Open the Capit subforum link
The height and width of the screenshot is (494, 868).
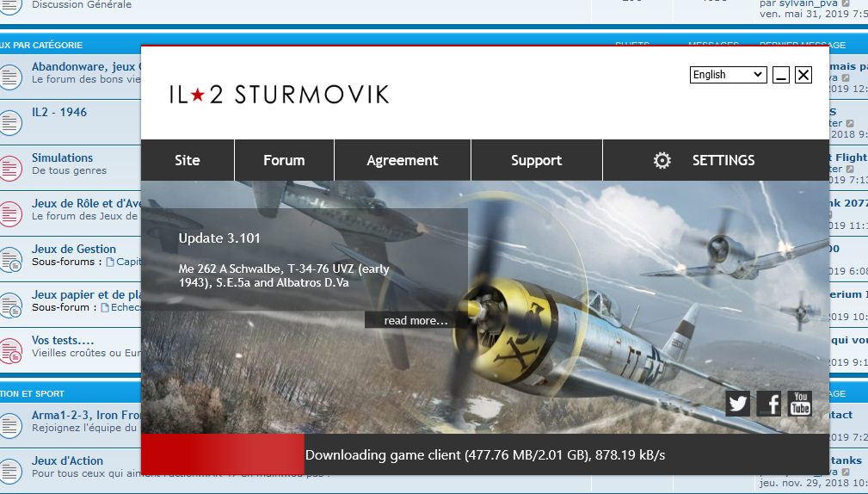[x=128, y=262]
